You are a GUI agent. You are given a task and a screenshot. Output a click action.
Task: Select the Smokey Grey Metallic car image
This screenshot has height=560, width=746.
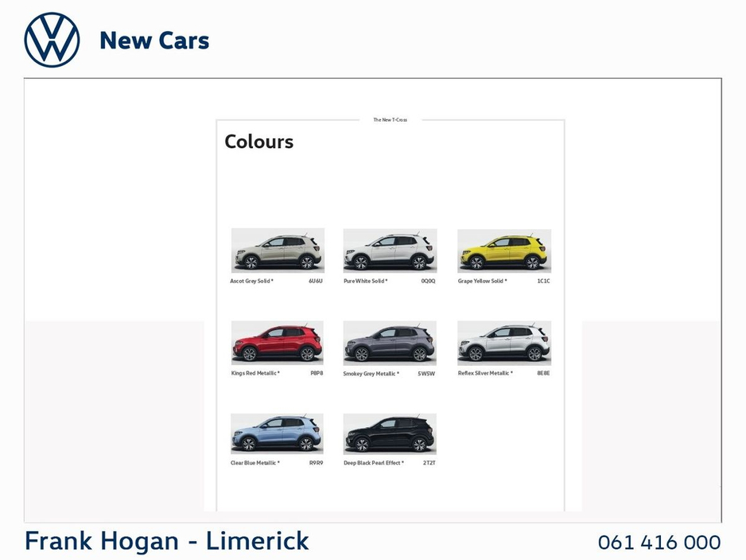click(x=390, y=343)
